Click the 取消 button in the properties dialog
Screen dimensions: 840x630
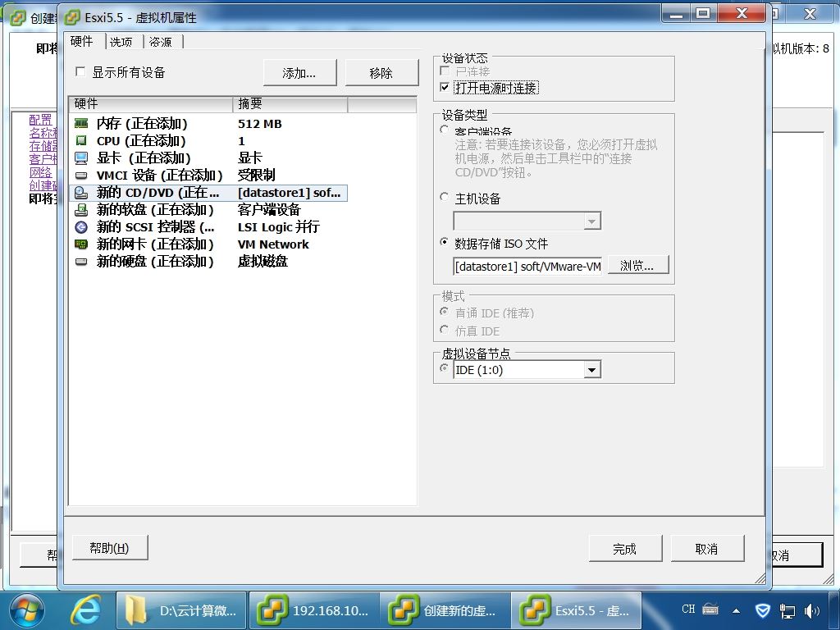click(707, 549)
